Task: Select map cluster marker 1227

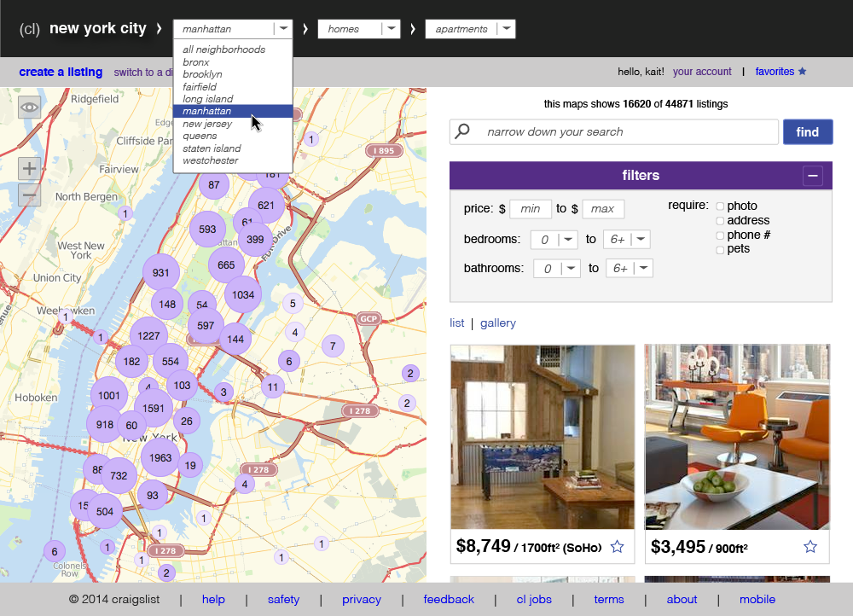Action: pyautogui.click(x=148, y=336)
